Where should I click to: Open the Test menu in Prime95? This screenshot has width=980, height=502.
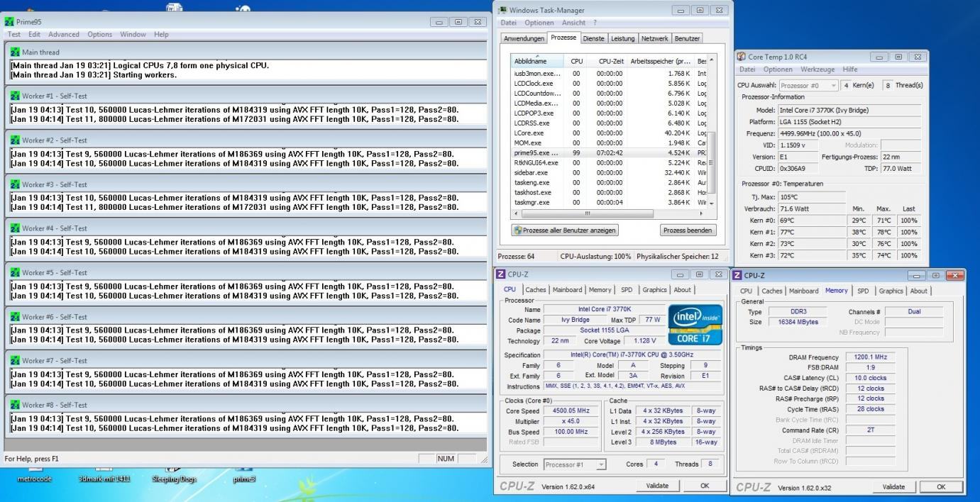pos(14,34)
